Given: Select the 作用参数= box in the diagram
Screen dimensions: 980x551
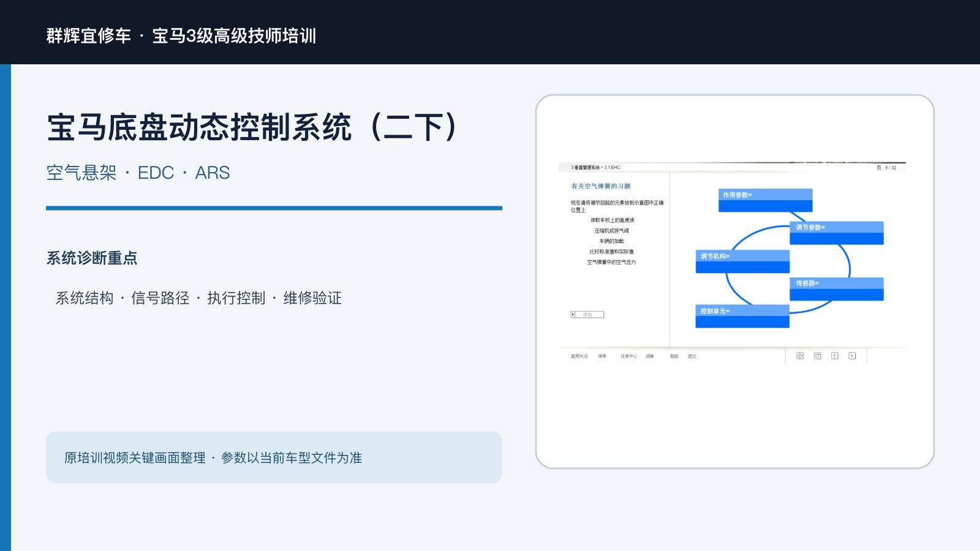Looking at the screenshot, I should (x=765, y=200).
